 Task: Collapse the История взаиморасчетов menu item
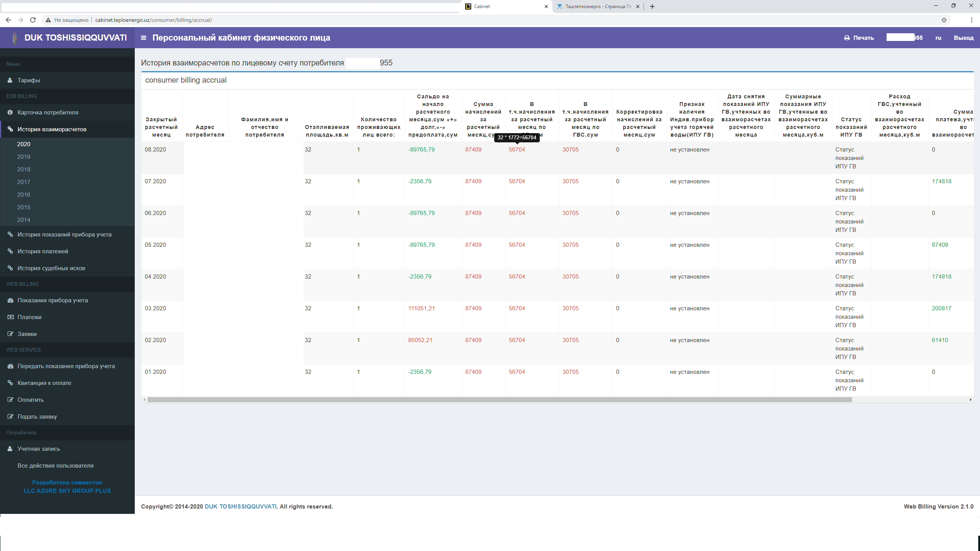coord(52,129)
